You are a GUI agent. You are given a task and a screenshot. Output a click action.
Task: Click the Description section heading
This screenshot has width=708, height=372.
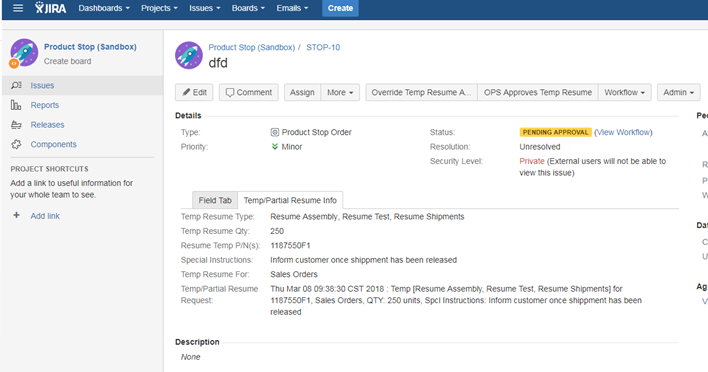coord(197,342)
